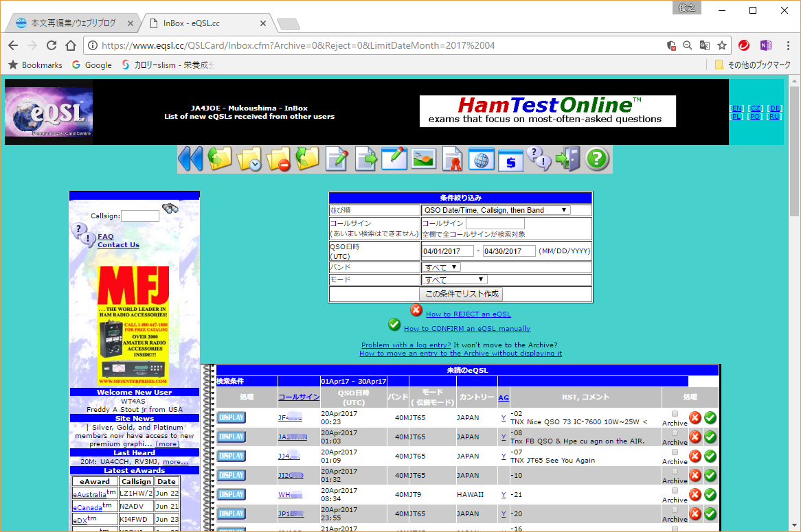Screen dimensions: 801x532
Task: Open the green question mark help icon
Action: [x=597, y=159]
